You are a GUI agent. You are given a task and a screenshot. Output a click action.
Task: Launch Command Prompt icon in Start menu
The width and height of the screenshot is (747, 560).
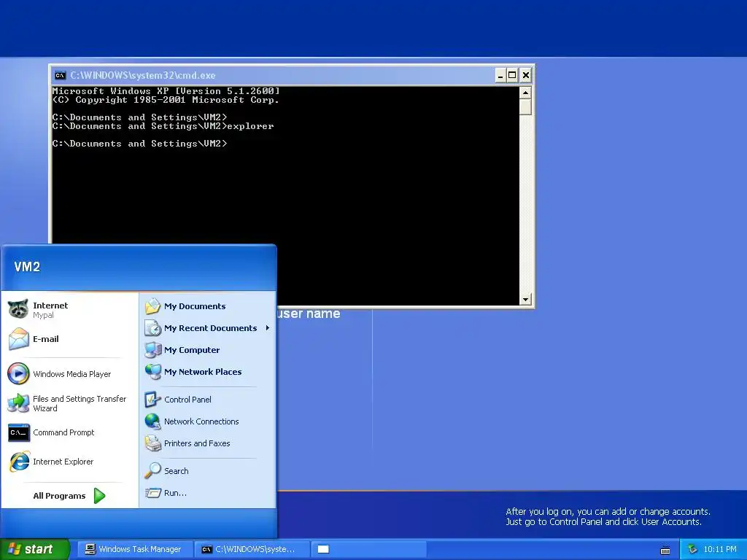[18, 432]
